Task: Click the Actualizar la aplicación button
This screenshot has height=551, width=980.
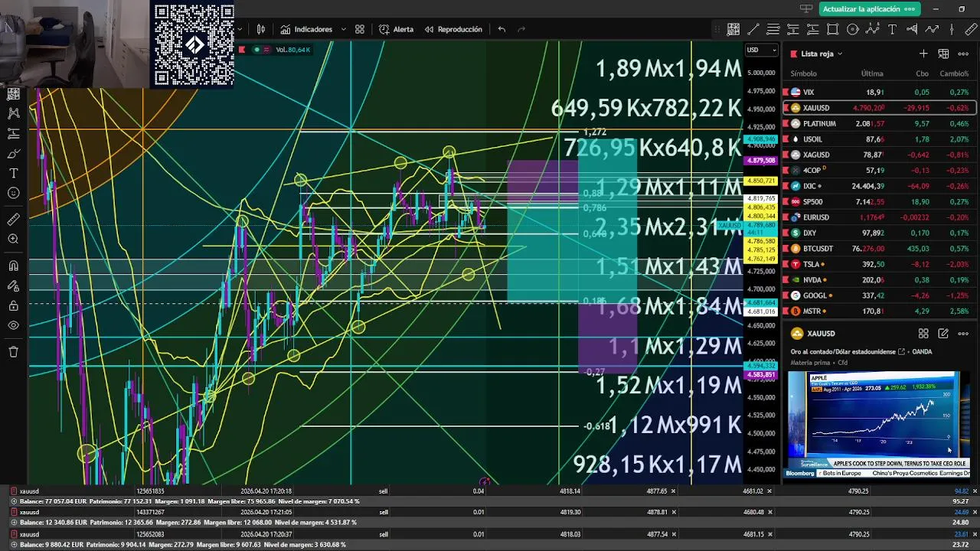Action: [x=869, y=9]
